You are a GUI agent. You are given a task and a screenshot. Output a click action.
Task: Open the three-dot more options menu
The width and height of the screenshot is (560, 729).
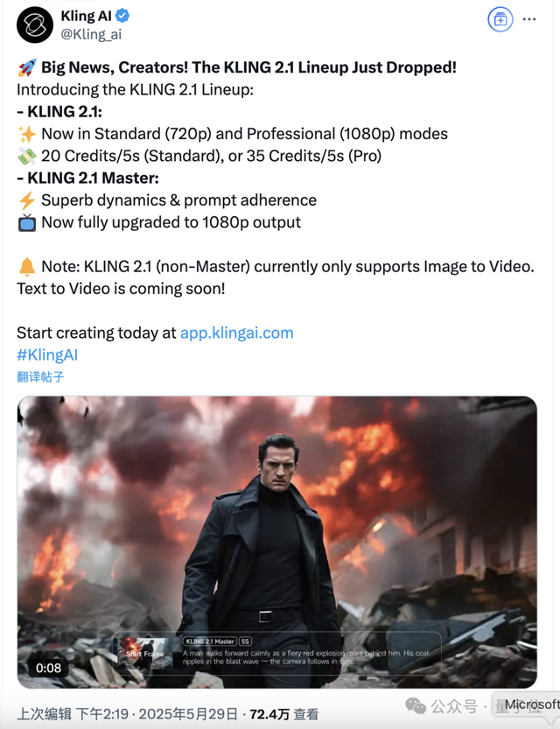pyautogui.click(x=529, y=19)
